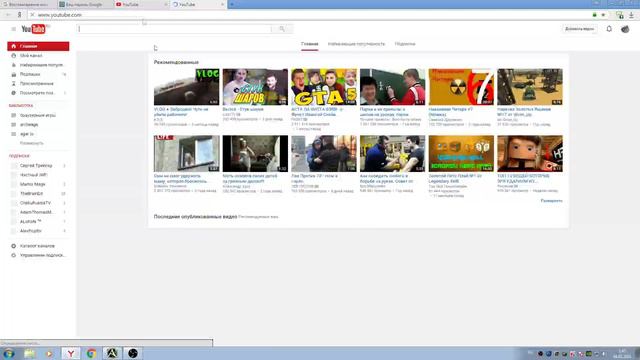Screen dimensions: 640x360
Task: Open the OBS taskbar icon
Action: [133, 353]
